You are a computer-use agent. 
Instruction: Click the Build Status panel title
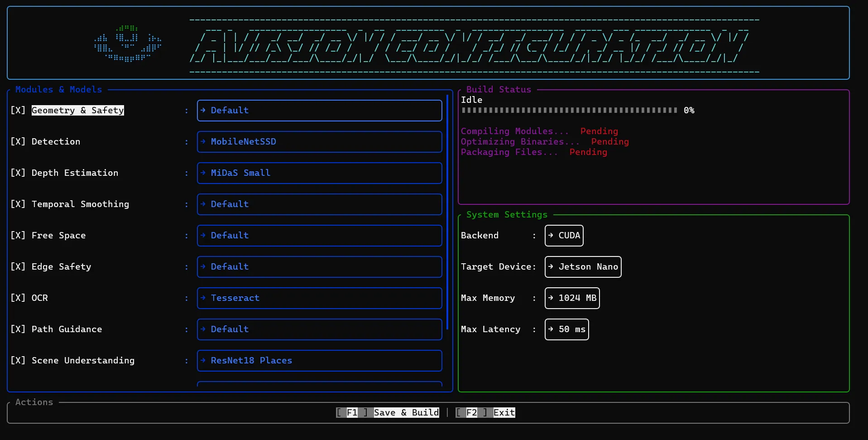(499, 90)
